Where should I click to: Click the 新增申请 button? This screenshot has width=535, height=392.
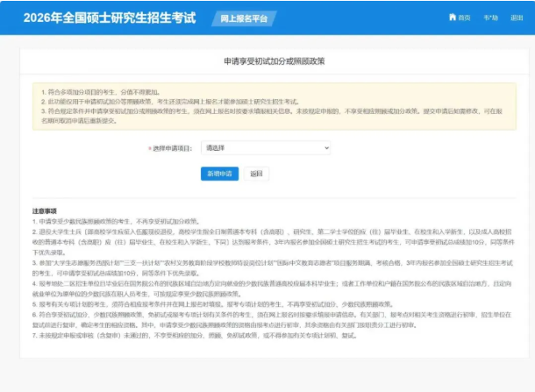[219, 174]
